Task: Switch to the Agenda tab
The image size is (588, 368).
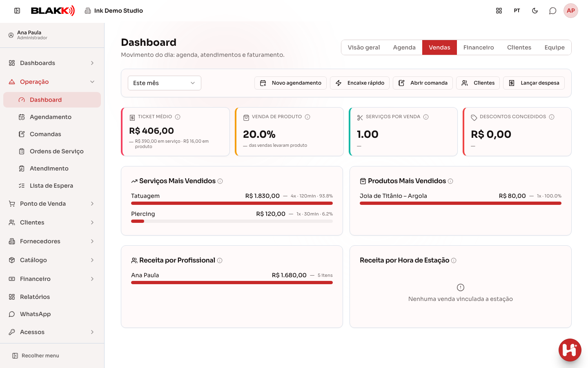Action: (x=404, y=47)
